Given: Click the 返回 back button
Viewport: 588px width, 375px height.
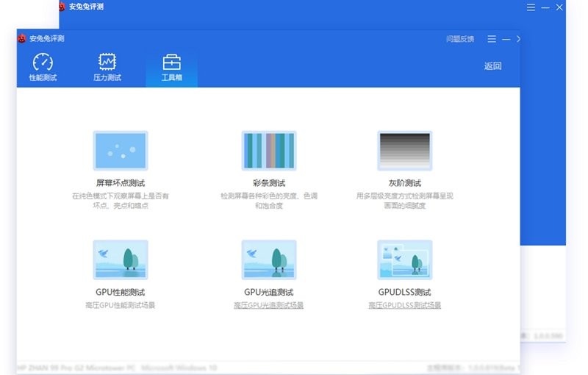Looking at the screenshot, I should [492, 66].
